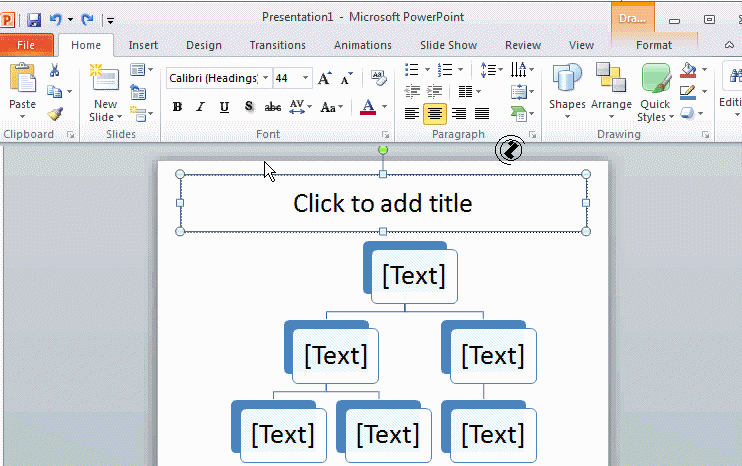Viewport: 742px width, 466px height.
Task: Align text right
Action: pos(459,114)
